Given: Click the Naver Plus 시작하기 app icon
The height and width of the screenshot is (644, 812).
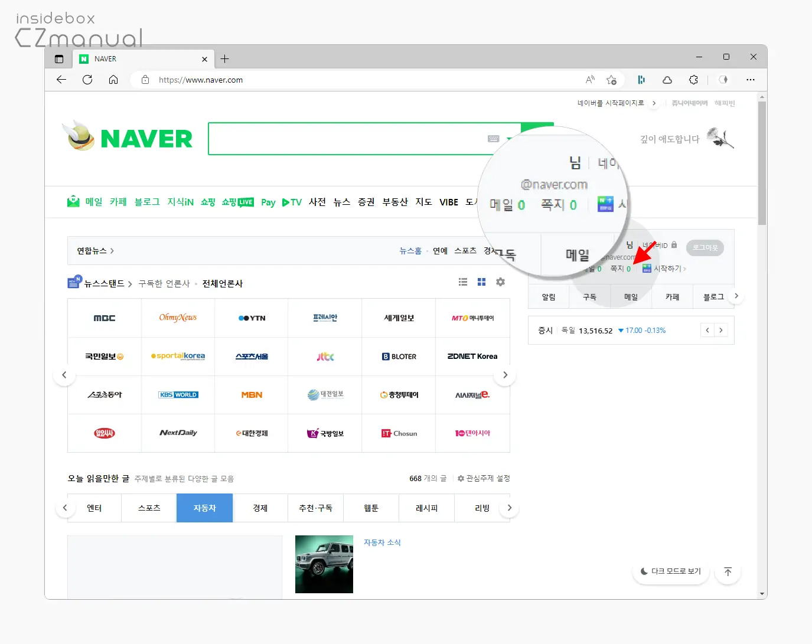Looking at the screenshot, I should [x=647, y=267].
